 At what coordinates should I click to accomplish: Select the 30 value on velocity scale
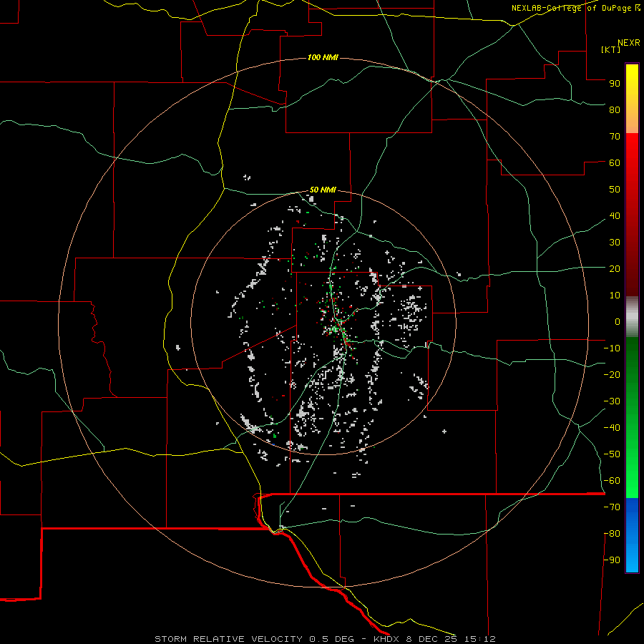point(615,243)
